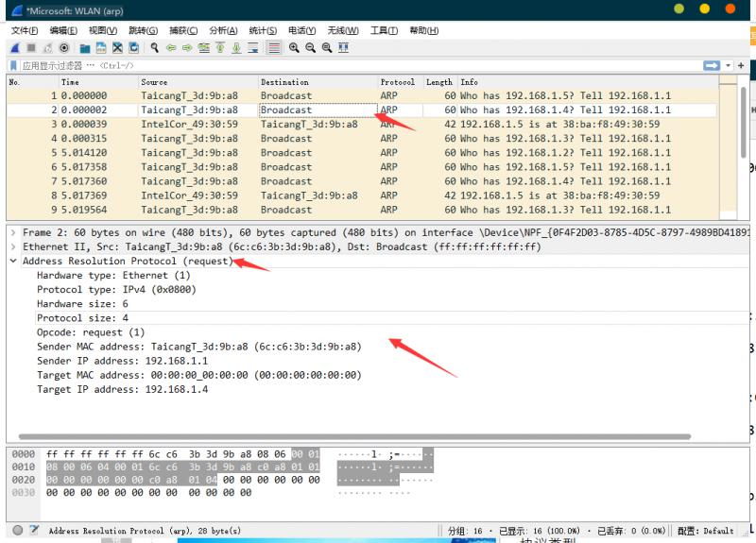Screen dimensions: 756x543
Task: Close the capture file
Action: pyautogui.click(x=117, y=48)
